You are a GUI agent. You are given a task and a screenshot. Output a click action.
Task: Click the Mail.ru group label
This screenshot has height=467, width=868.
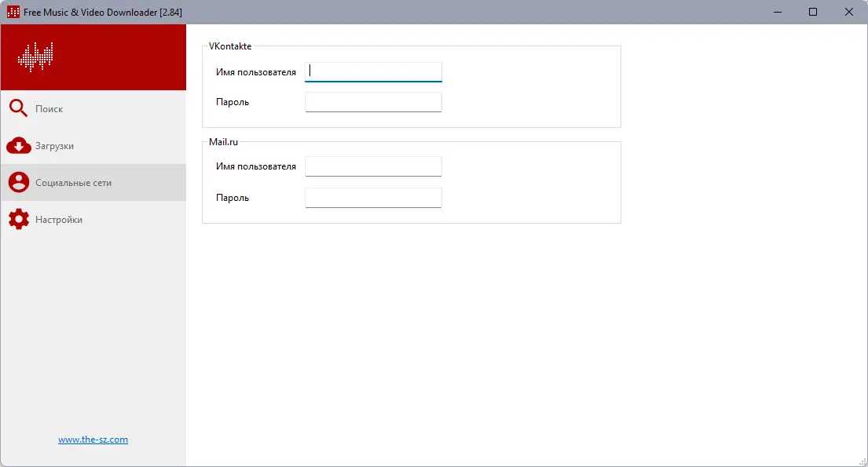[x=223, y=141]
